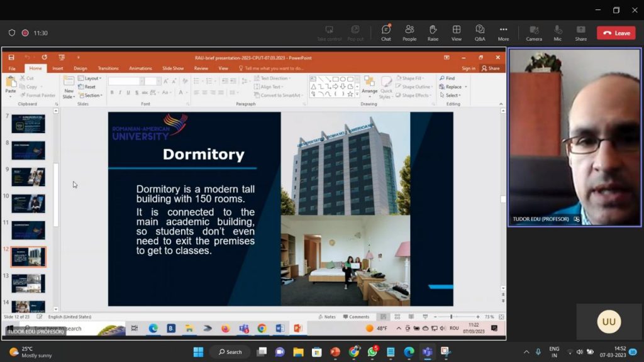This screenshot has width=644, height=362.
Task: Select slide 13 thumbnail
Action: tap(28, 283)
